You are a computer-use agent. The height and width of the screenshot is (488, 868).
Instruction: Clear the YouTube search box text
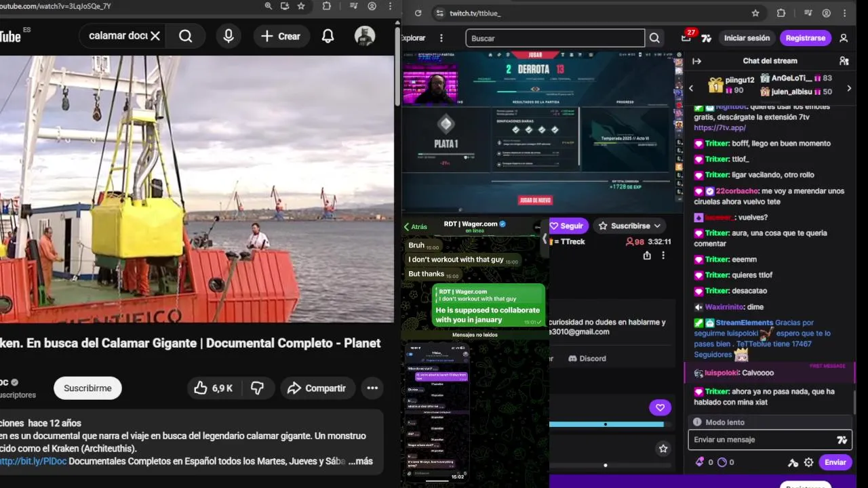click(155, 36)
